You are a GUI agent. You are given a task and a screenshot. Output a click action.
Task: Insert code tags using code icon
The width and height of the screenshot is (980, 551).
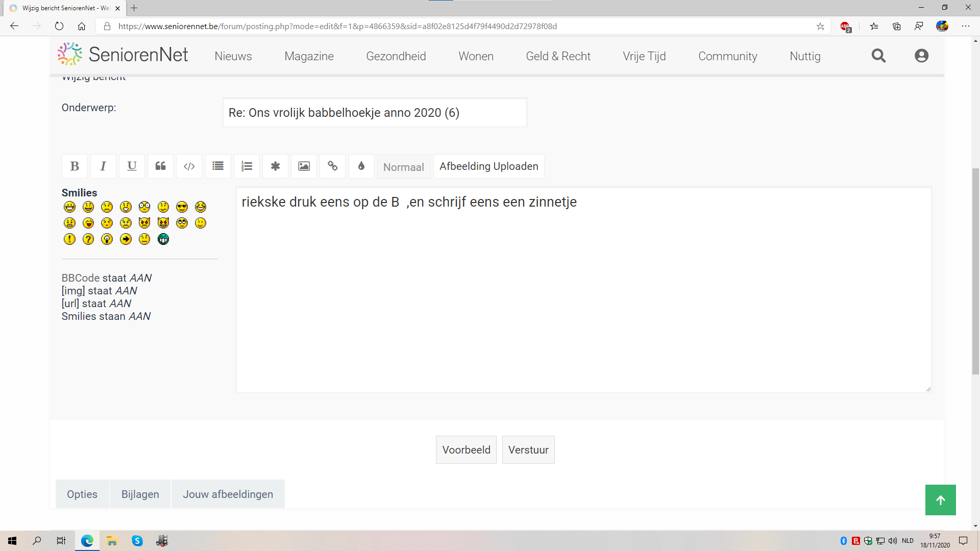[189, 166]
